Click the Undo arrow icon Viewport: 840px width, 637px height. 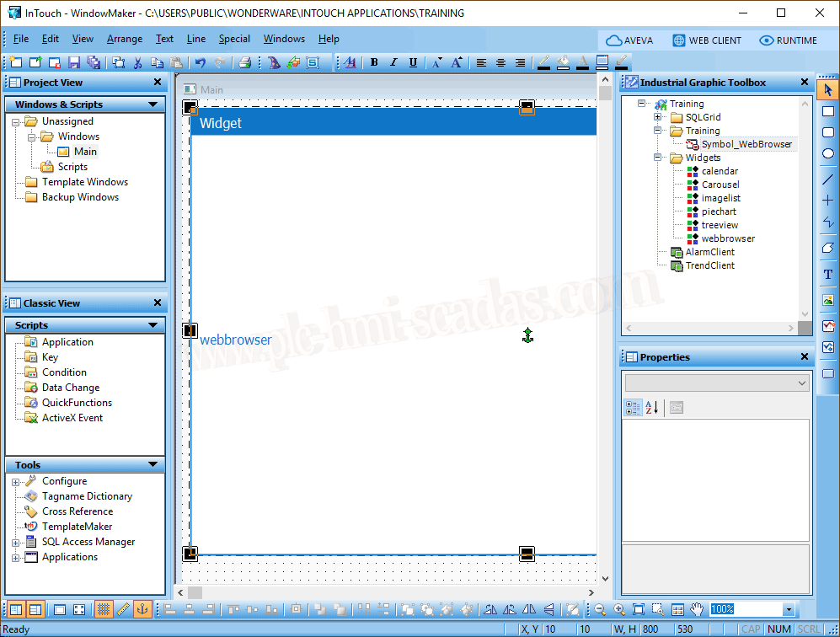pyautogui.click(x=200, y=62)
